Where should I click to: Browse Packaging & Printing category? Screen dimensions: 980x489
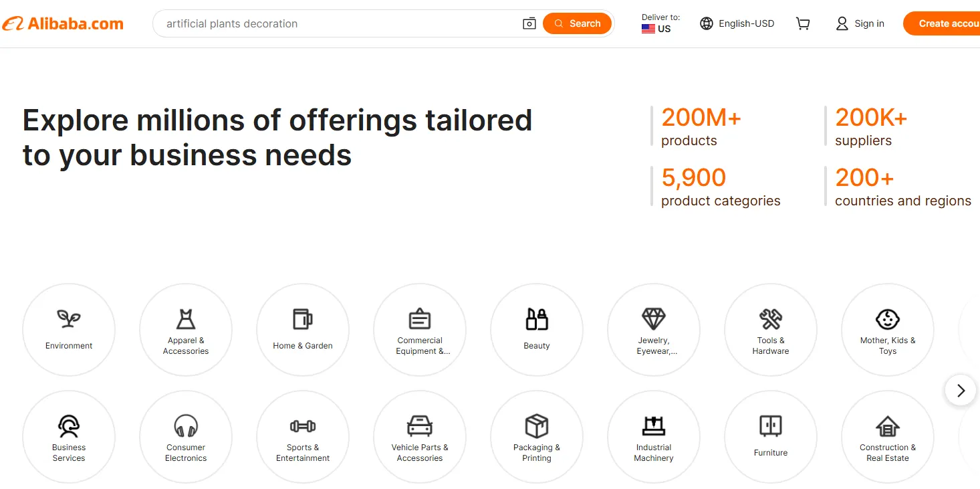[x=537, y=436]
